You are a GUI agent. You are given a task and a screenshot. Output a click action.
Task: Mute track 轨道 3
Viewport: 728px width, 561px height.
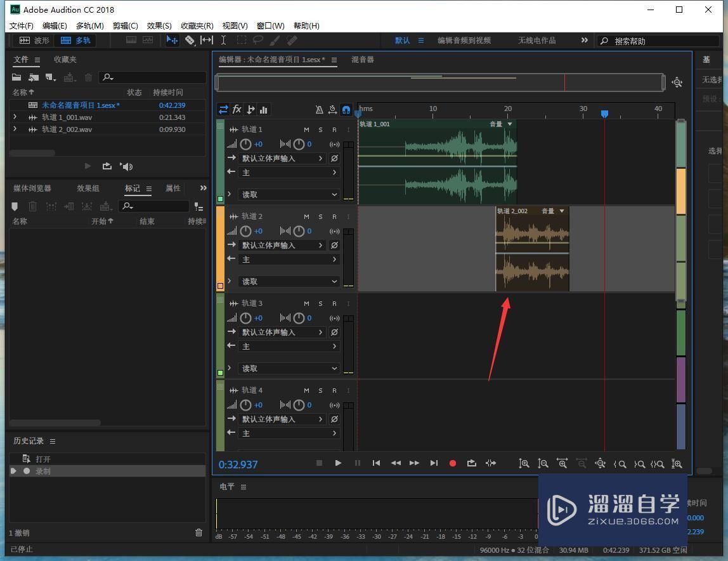point(306,303)
